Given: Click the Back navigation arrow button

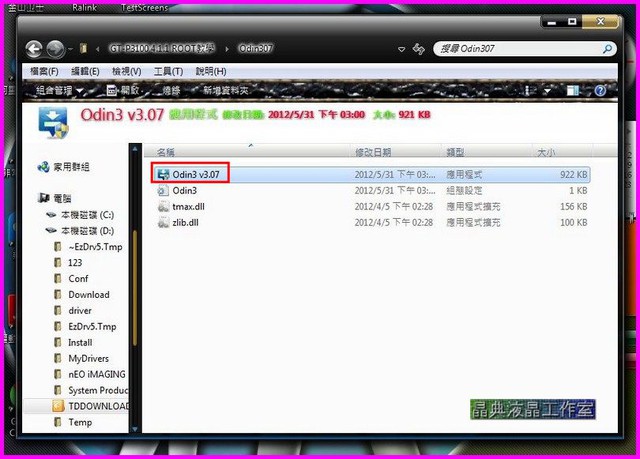Looking at the screenshot, I should click(x=35, y=48).
